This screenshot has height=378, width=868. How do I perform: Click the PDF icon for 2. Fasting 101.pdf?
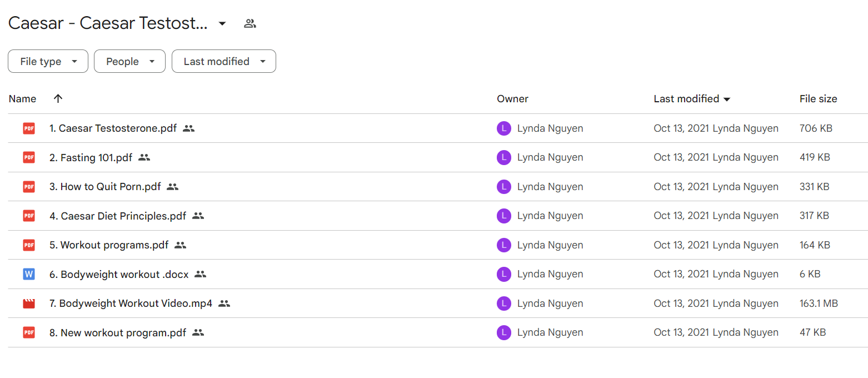tap(29, 157)
